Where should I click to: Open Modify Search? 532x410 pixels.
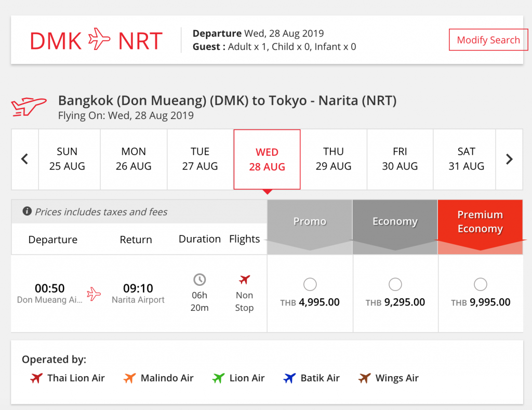pyautogui.click(x=488, y=39)
